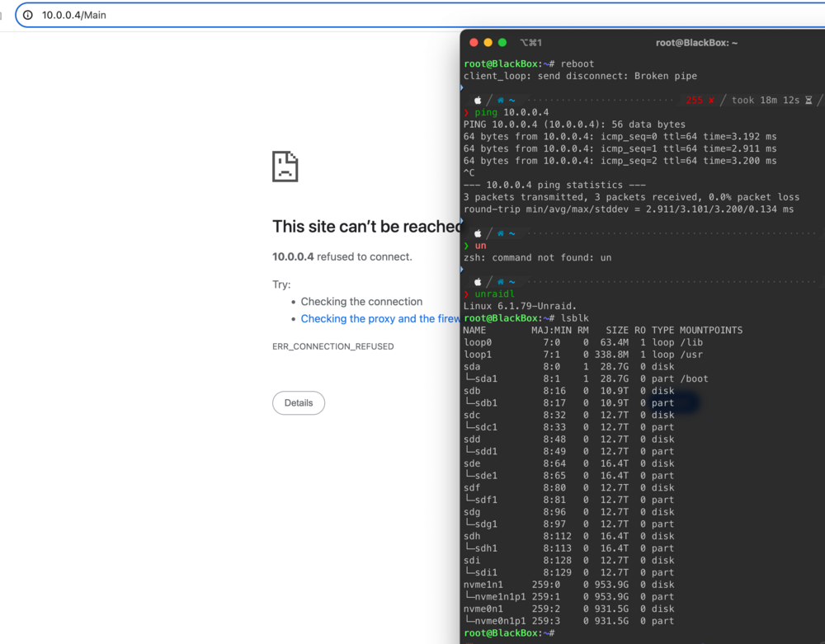Click the 'reboot' command in terminal
The height and width of the screenshot is (644, 825).
coord(577,63)
